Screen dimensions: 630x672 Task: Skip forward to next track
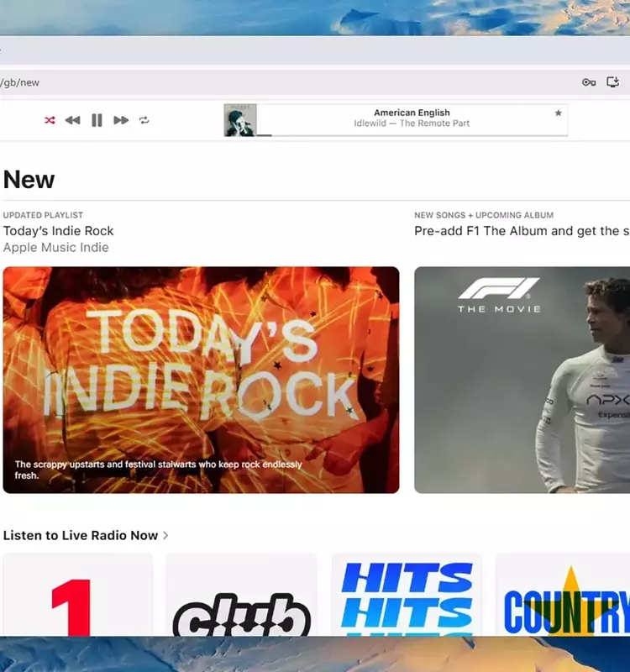point(121,120)
